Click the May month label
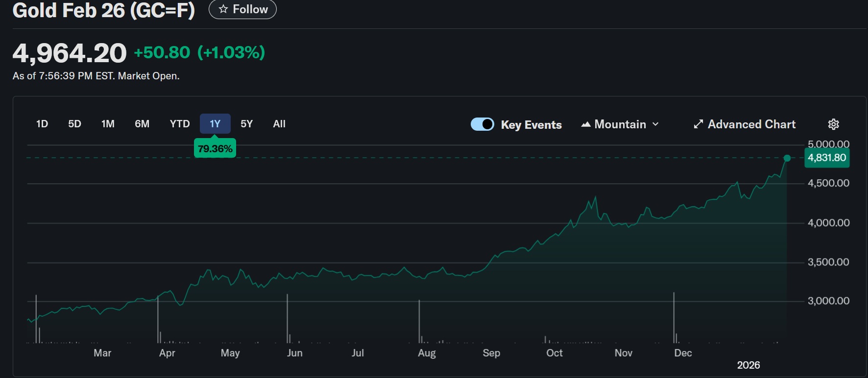This screenshot has width=868, height=378. pos(230,353)
